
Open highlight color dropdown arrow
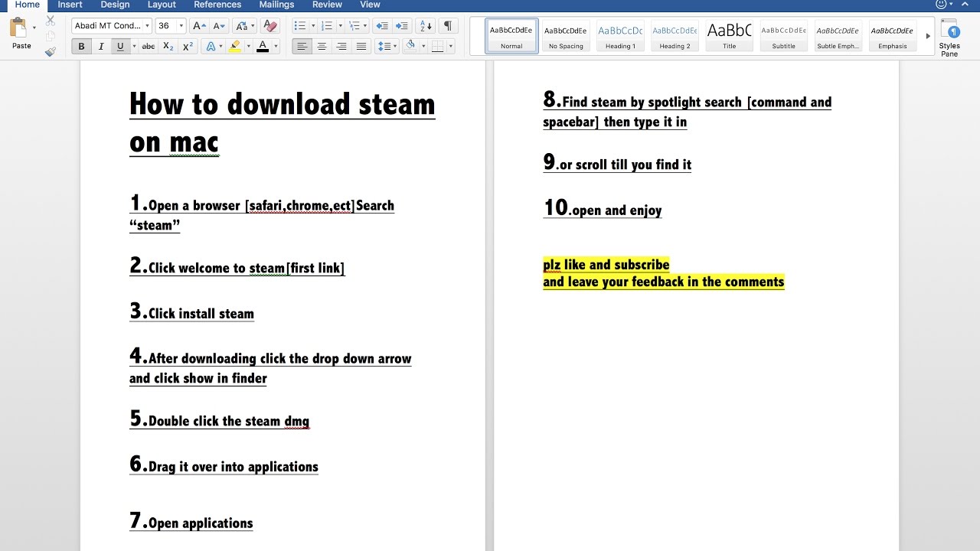pos(248,47)
